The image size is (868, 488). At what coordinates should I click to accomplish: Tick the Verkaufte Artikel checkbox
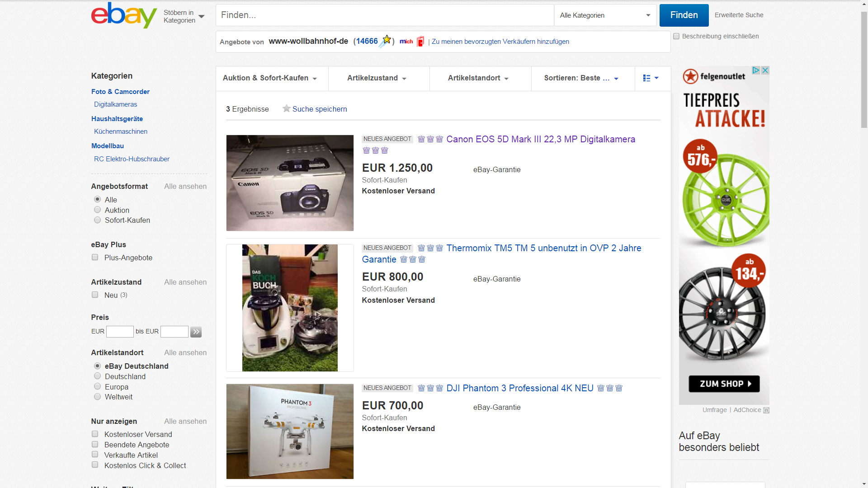(95, 455)
